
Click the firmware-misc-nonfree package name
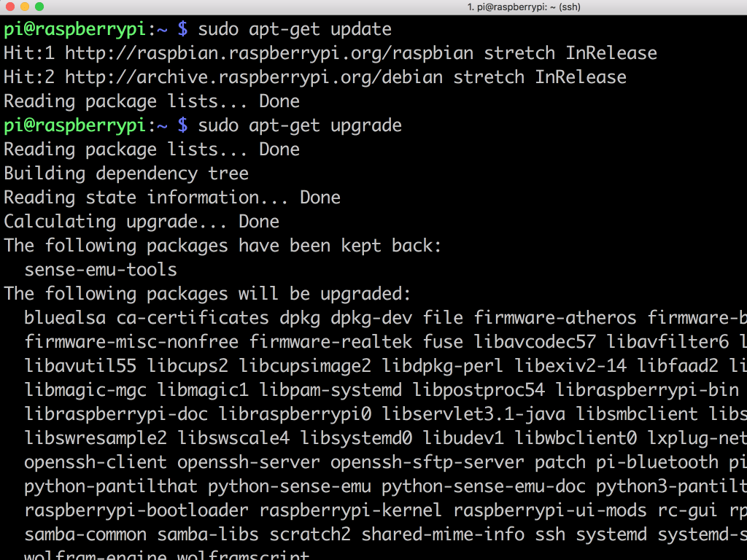131,342
